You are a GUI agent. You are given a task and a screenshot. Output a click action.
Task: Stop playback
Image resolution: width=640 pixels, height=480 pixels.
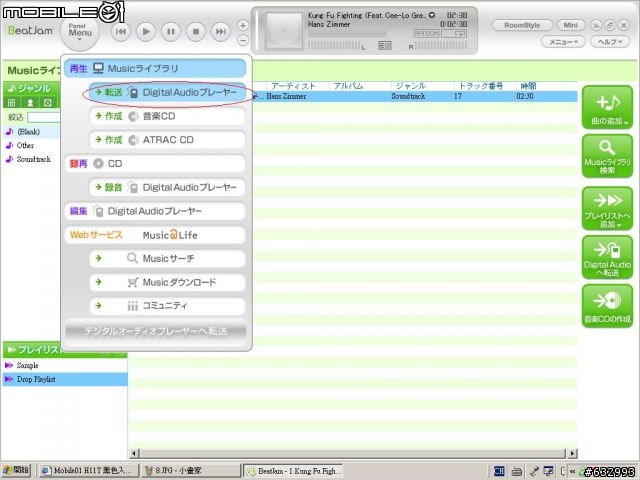click(x=196, y=31)
